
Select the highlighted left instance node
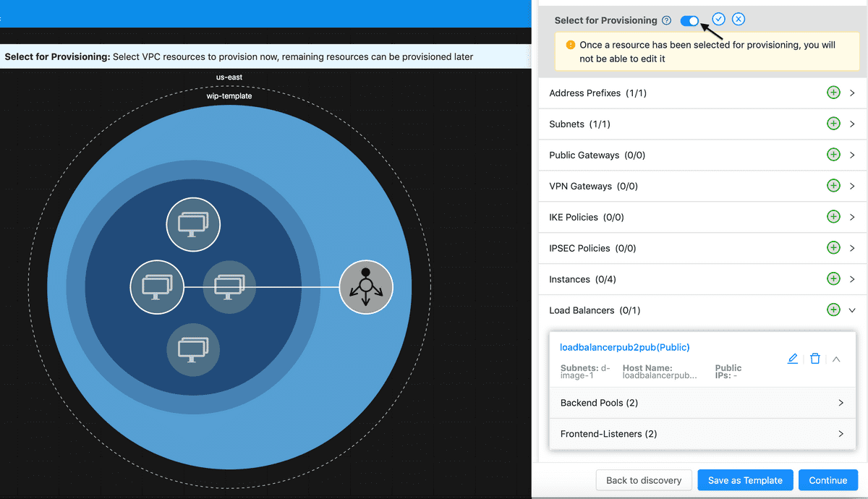pos(157,287)
